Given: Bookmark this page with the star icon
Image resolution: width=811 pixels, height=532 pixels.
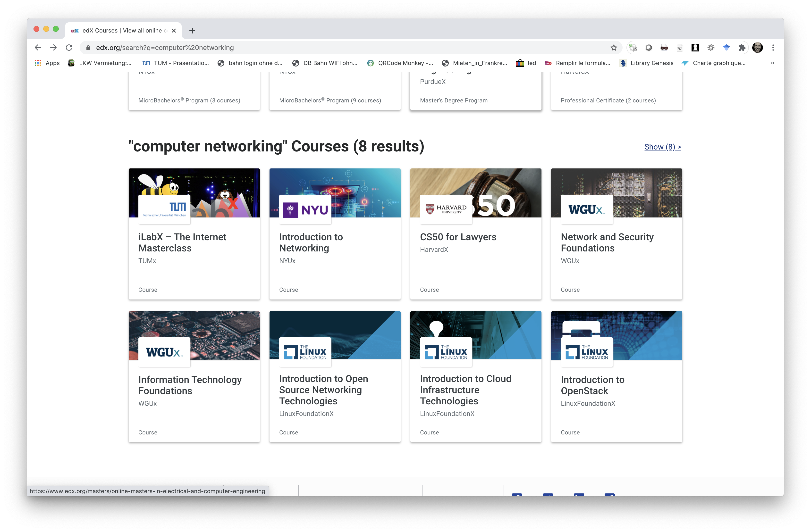Looking at the screenshot, I should (x=614, y=48).
